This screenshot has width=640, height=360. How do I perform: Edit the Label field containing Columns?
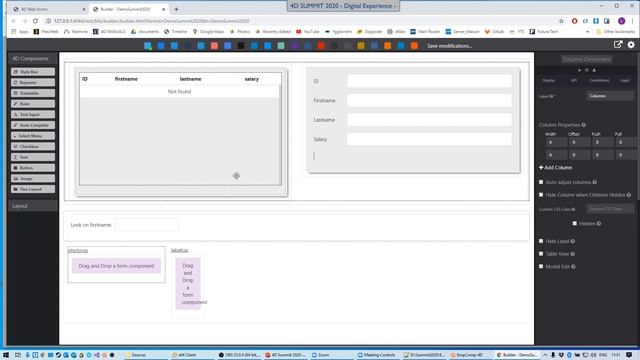(611, 96)
